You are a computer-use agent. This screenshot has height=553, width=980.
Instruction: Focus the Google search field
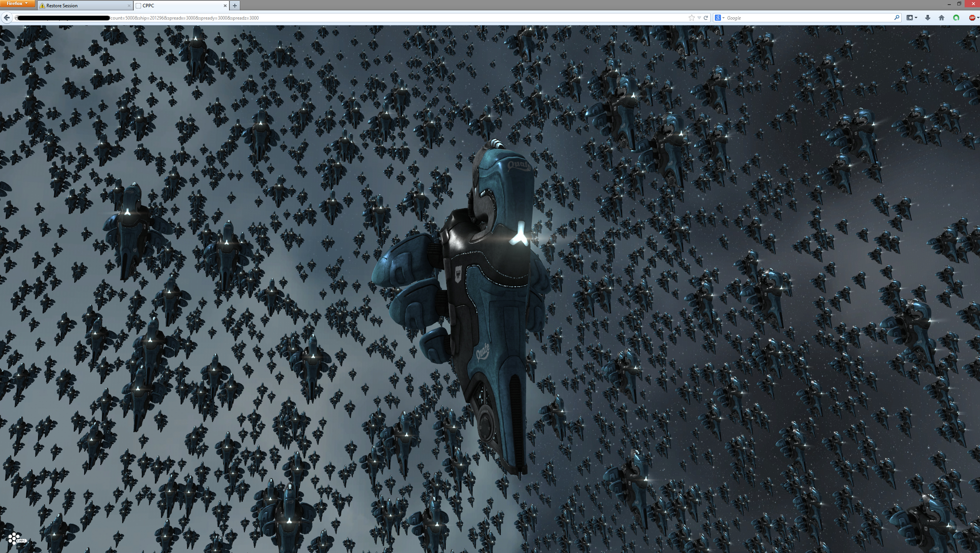[x=807, y=18]
